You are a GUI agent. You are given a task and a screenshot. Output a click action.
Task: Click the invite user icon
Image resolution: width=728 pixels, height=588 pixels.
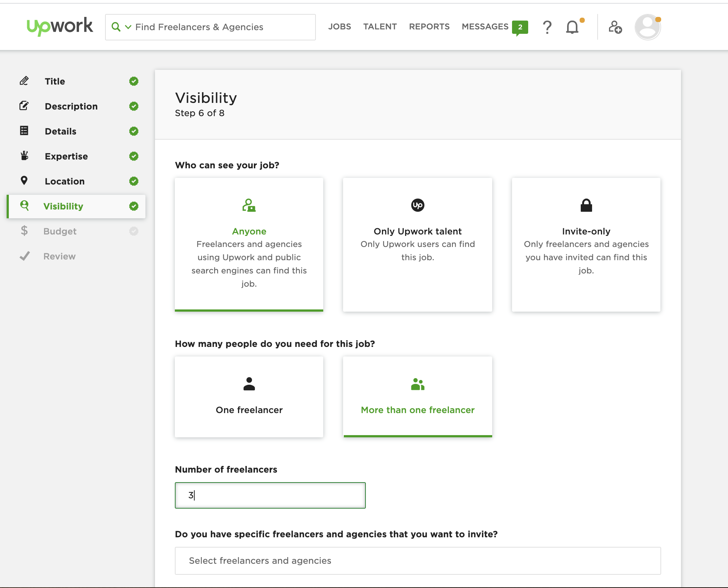point(615,27)
